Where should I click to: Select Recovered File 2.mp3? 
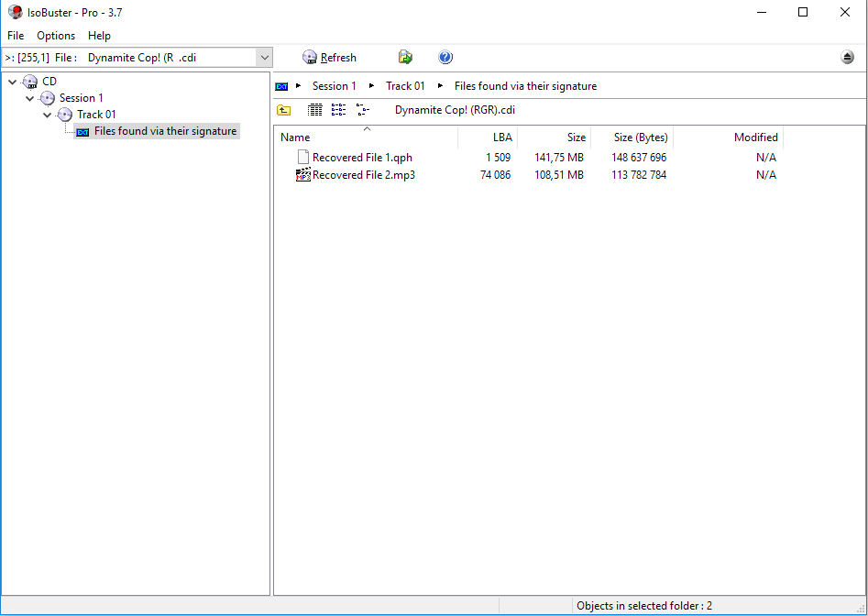pos(363,175)
